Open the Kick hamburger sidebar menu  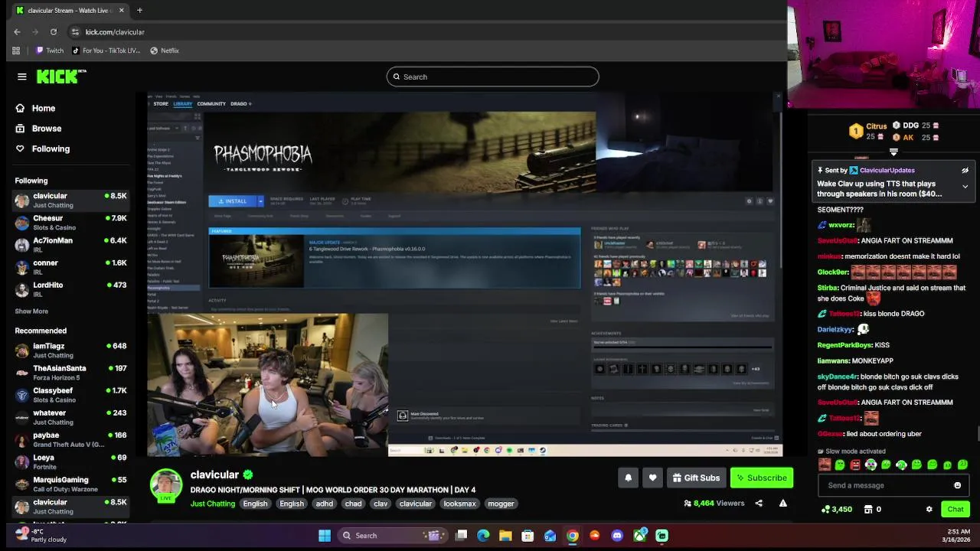pyautogui.click(x=22, y=77)
